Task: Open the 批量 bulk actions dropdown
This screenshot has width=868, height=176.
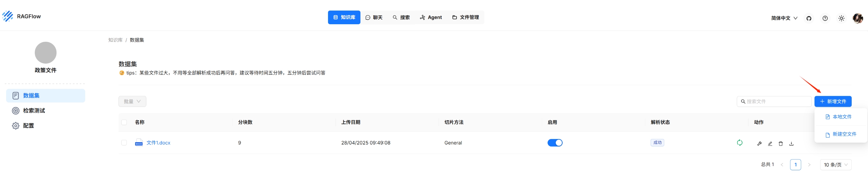Action: pyautogui.click(x=132, y=101)
